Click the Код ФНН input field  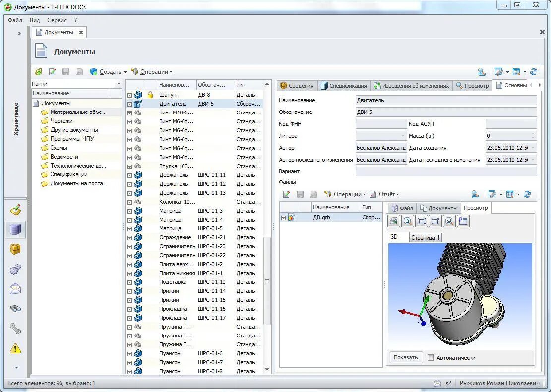381,123
